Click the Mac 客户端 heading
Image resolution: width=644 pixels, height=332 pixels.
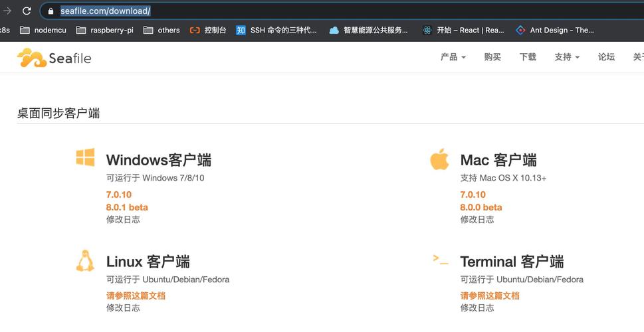click(498, 160)
